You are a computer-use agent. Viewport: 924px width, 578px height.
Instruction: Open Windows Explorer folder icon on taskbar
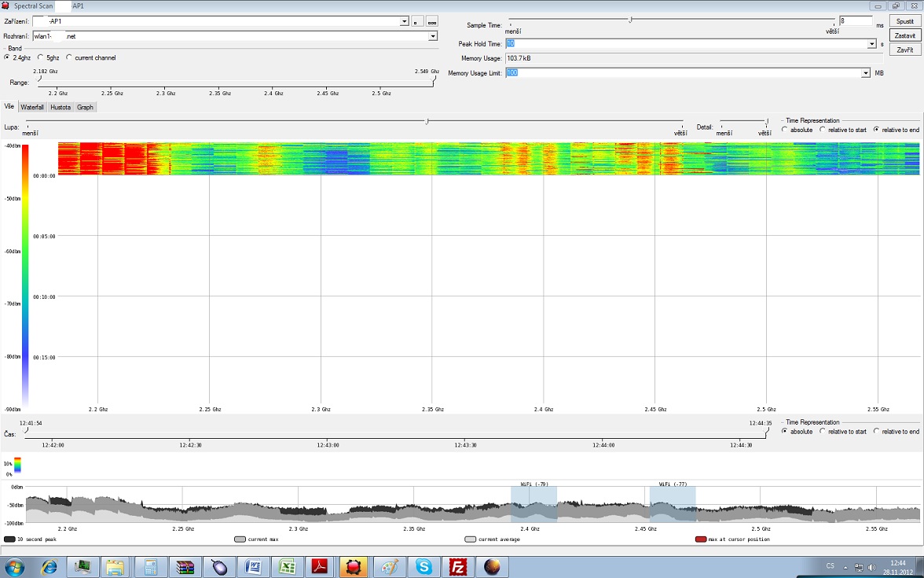(x=115, y=568)
